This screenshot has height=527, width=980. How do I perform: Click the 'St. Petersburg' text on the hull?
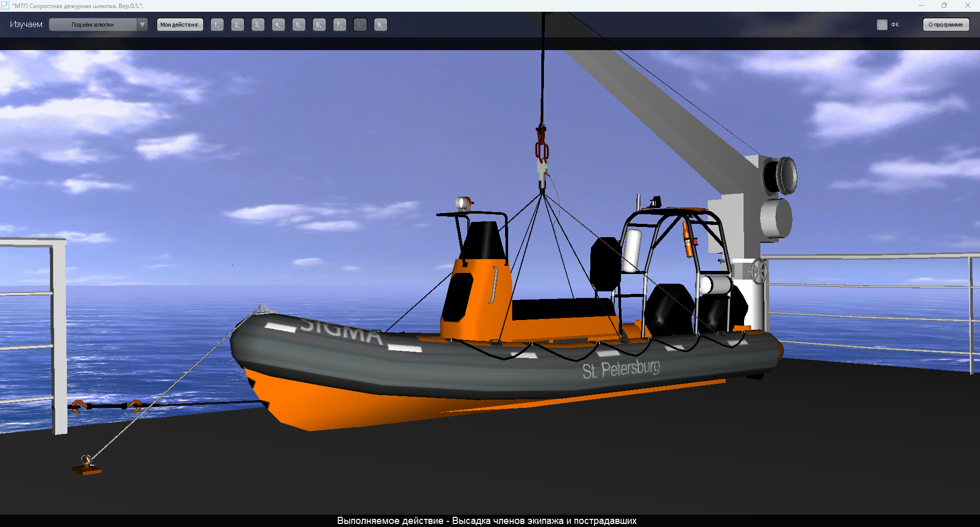coord(621,369)
